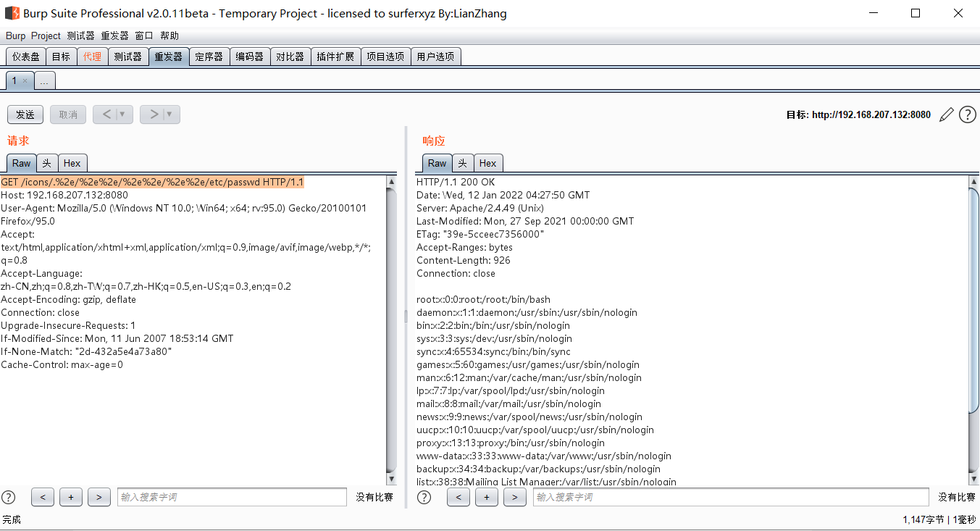
Task: Click response search + options button
Action: pos(486,497)
